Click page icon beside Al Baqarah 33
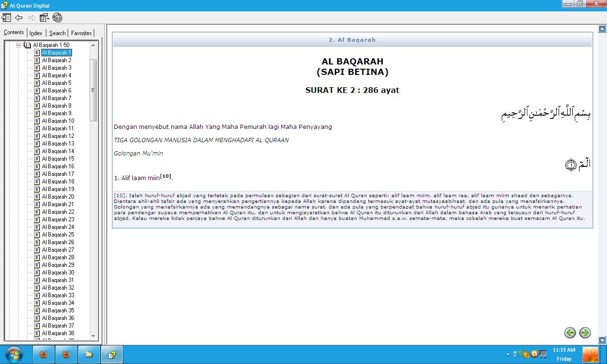Image resolution: width=607 pixels, height=364 pixels. point(37,295)
